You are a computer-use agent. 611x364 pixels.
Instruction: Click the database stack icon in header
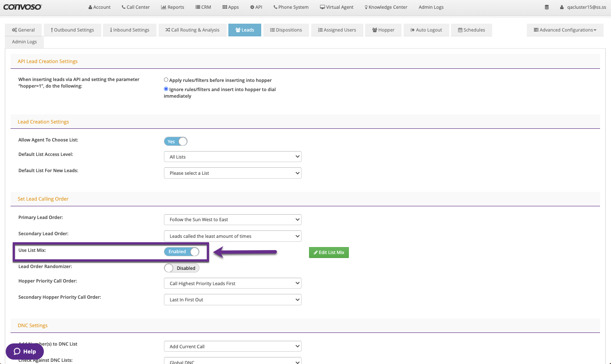[x=547, y=7]
